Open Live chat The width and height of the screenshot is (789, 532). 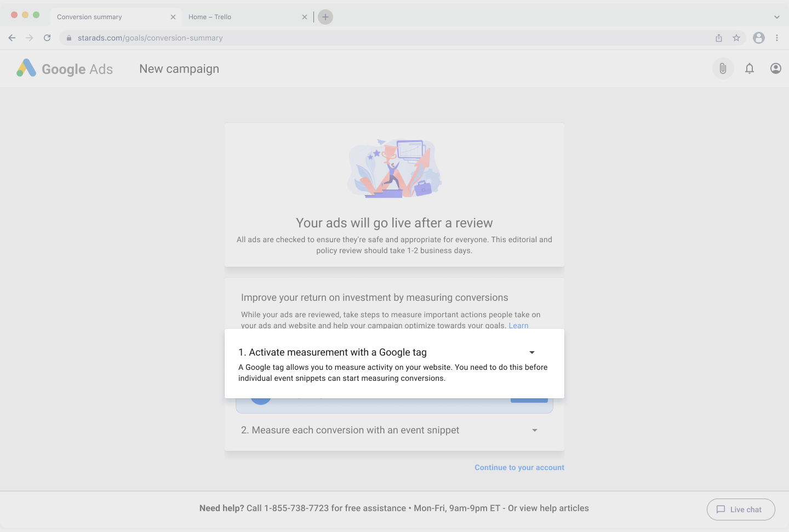pos(741,510)
